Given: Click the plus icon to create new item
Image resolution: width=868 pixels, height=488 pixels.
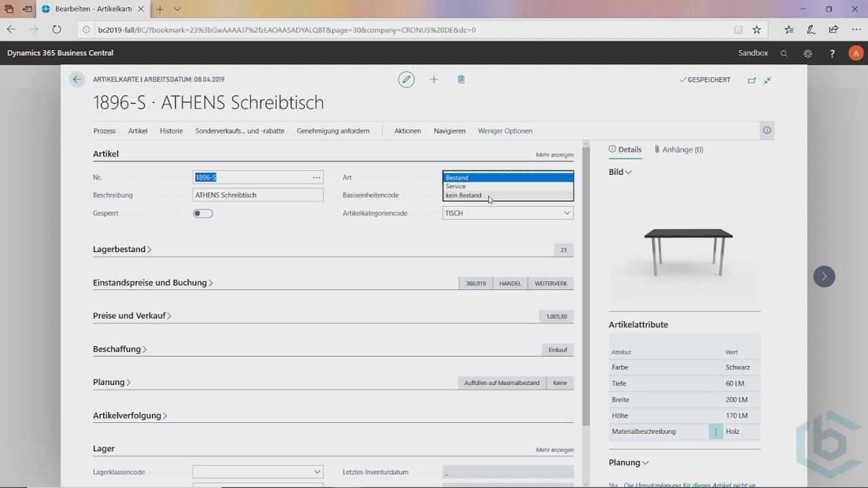Looking at the screenshot, I should 434,79.
